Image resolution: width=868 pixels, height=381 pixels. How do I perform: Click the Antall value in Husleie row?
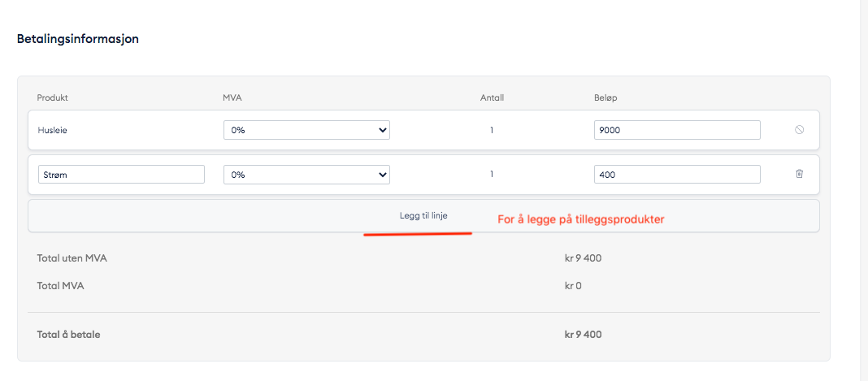(492, 130)
